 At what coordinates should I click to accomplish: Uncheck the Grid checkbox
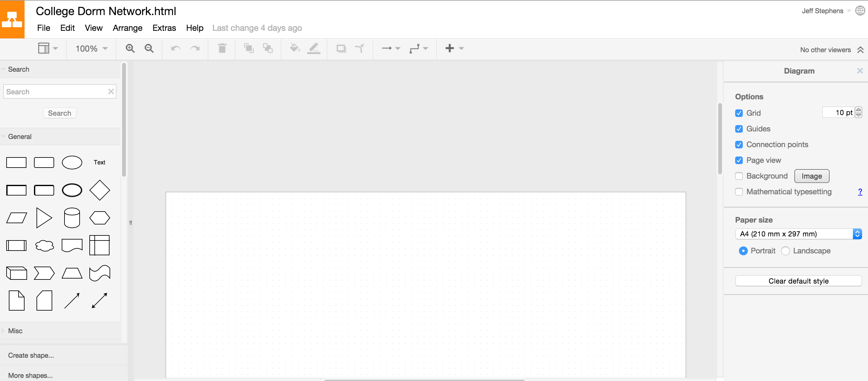[x=739, y=113]
